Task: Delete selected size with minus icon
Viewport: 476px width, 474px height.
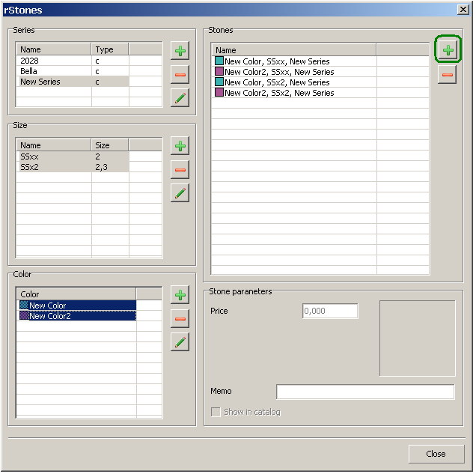Action: 180,169
